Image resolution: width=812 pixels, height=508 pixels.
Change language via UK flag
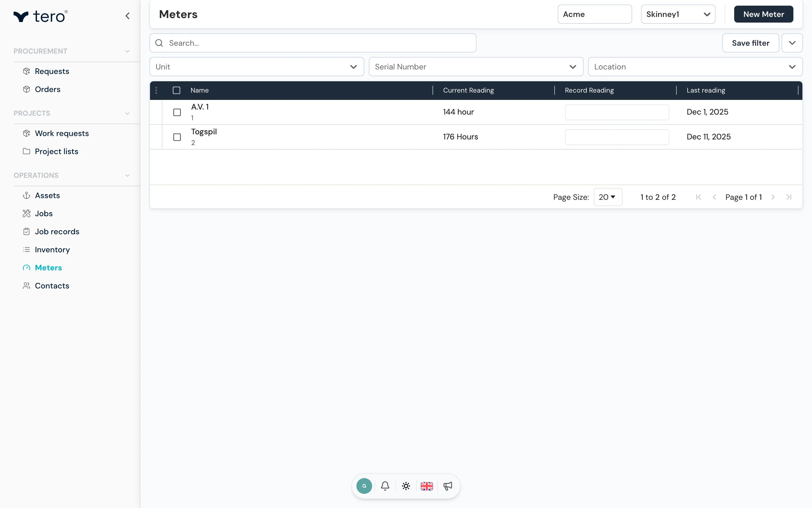pyautogui.click(x=427, y=486)
